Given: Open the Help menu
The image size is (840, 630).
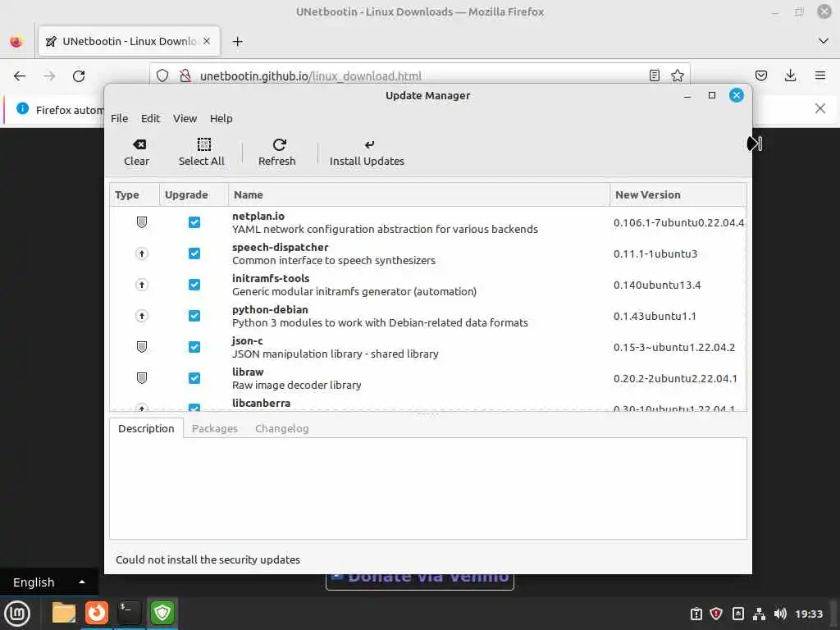Looking at the screenshot, I should (221, 118).
